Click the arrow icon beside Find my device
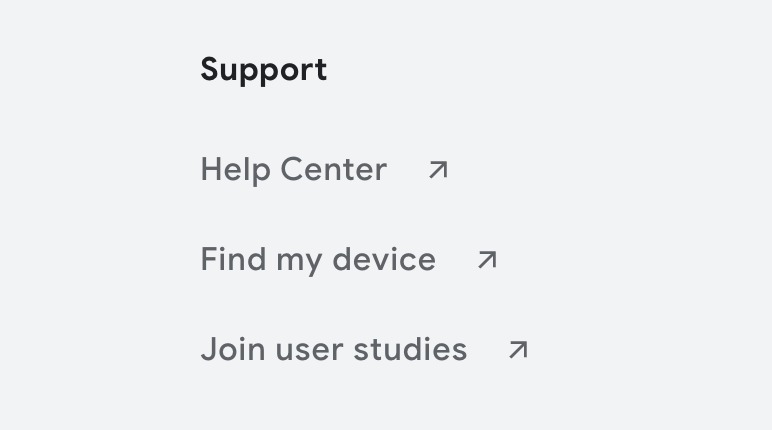The height and width of the screenshot is (430, 772). 487,260
